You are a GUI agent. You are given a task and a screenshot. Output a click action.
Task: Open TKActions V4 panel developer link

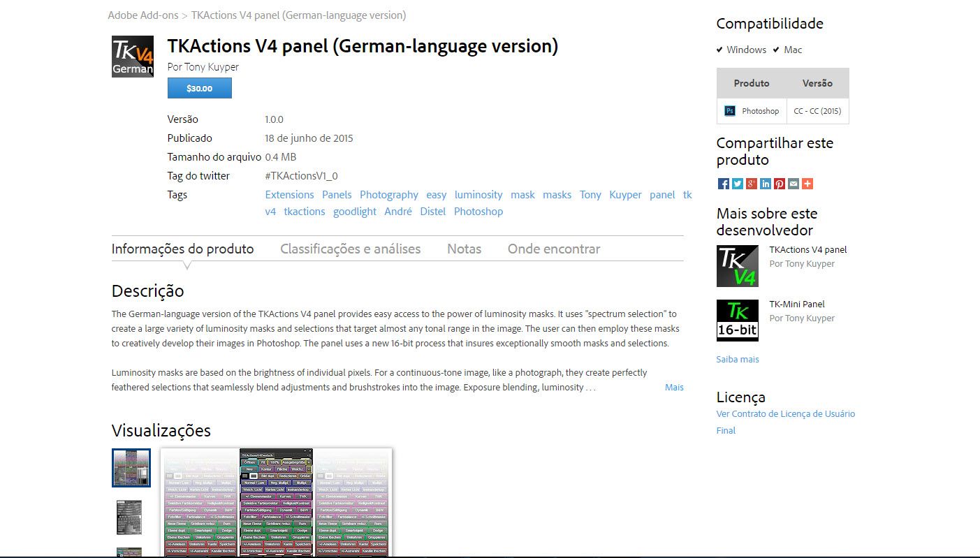tap(808, 250)
